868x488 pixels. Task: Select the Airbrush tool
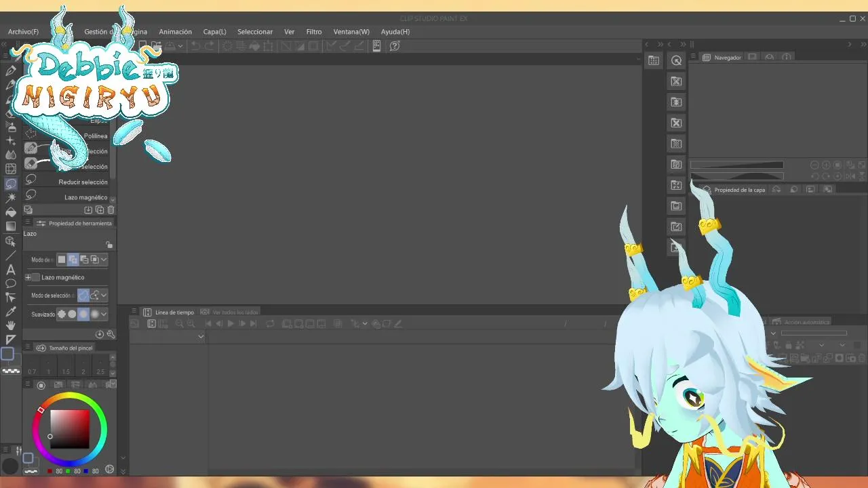pyautogui.click(x=11, y=127)
